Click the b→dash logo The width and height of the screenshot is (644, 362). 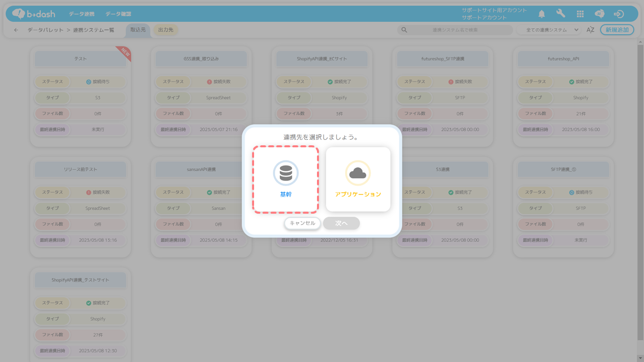point(33,14)
